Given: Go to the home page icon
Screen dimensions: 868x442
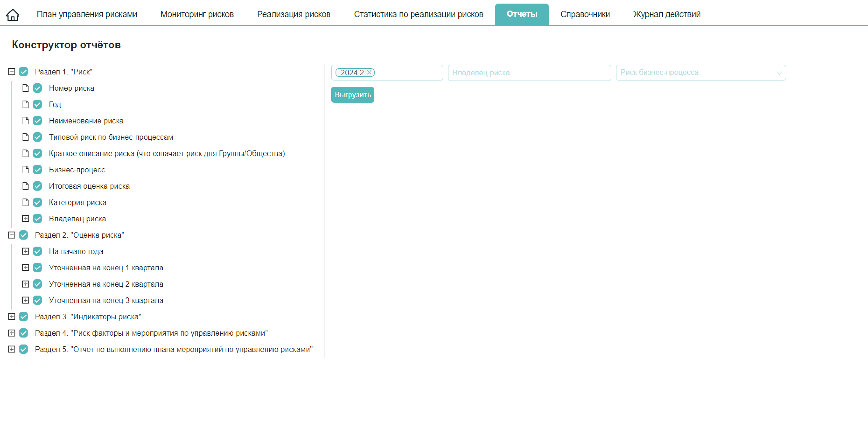Looking at the screenshot, I should (x=13, y=14).
